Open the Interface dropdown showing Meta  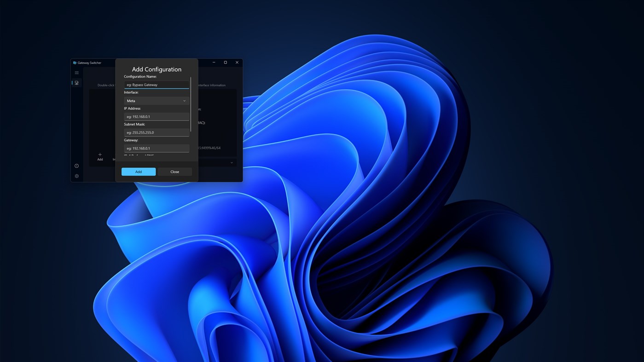[x=157, y=100]
